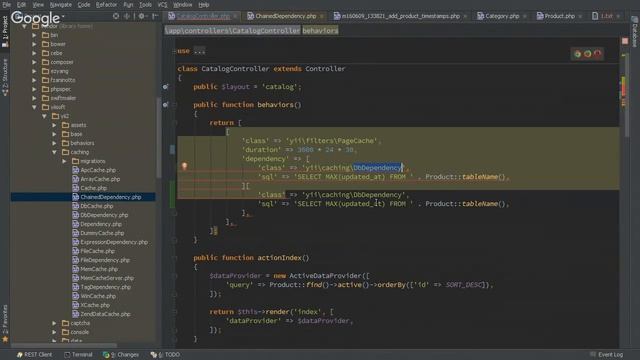Image resolution: width=640 pixels, height=360 pixels.
Task: Click the intention lightbulb in the editor
Action: tap(184, 166)
